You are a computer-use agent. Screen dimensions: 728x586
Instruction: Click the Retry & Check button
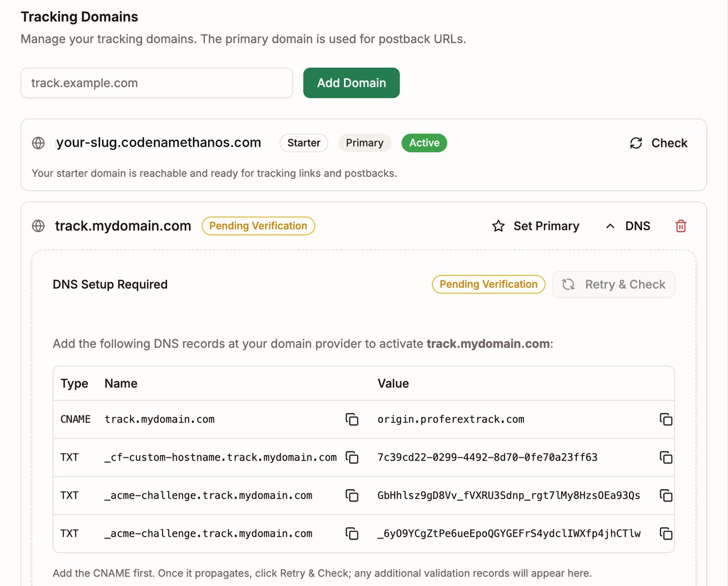pos(614,284)
